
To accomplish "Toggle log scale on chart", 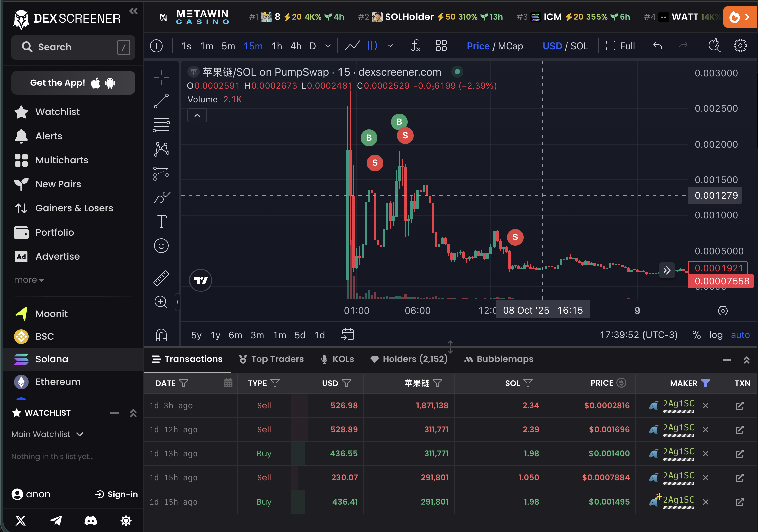I will pyautogui.click(x=716, y=335).
